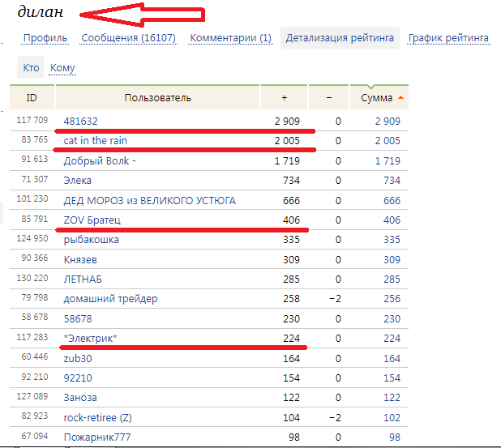
Task: Click minus value −2 in домашний трейдер row
Action: [x=335, y=299]
